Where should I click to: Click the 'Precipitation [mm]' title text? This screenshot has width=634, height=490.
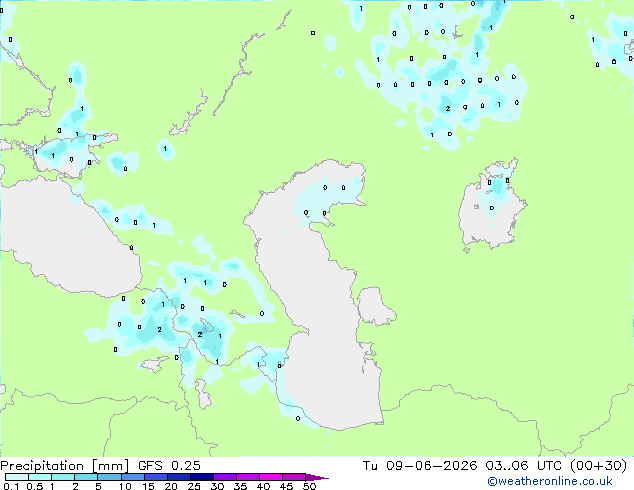click(65, 466)
